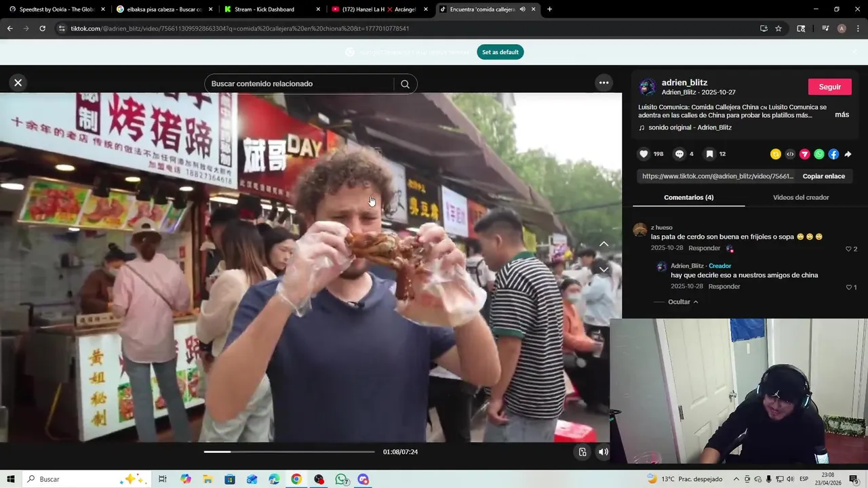
Task: Open the Chrome media control icon
Action: coord(825,28)
